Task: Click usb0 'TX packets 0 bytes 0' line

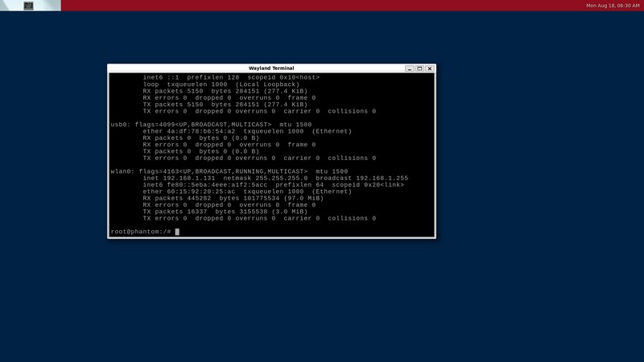Action: (x=201, y=151)
